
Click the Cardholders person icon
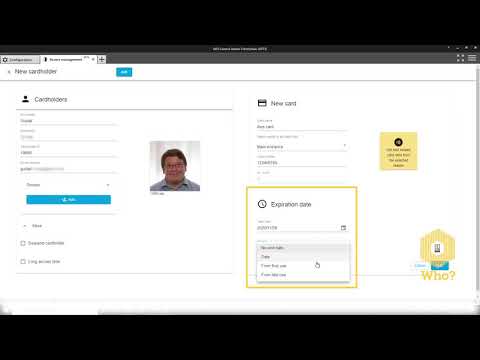tap(25, 99)
